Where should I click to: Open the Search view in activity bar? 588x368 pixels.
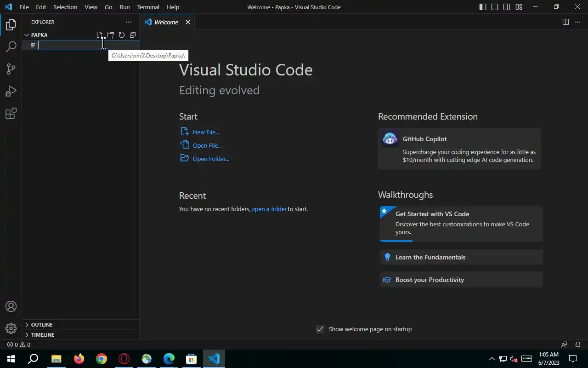[11, 46]
